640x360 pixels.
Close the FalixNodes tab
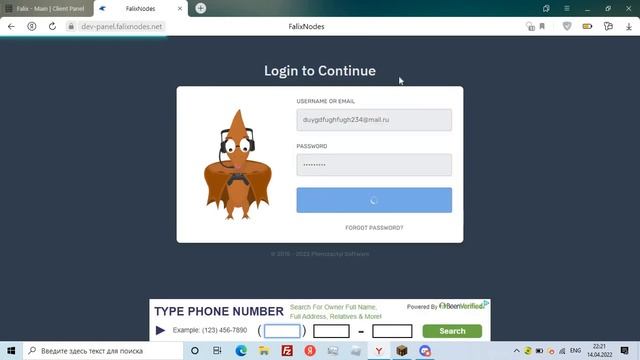pos(180,9)
